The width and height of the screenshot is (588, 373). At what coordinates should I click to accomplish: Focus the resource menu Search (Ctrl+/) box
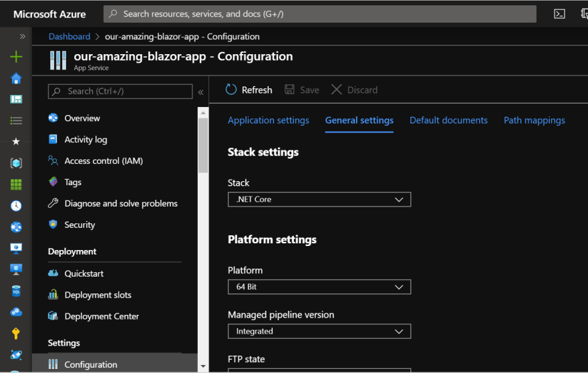pos(120,92)
